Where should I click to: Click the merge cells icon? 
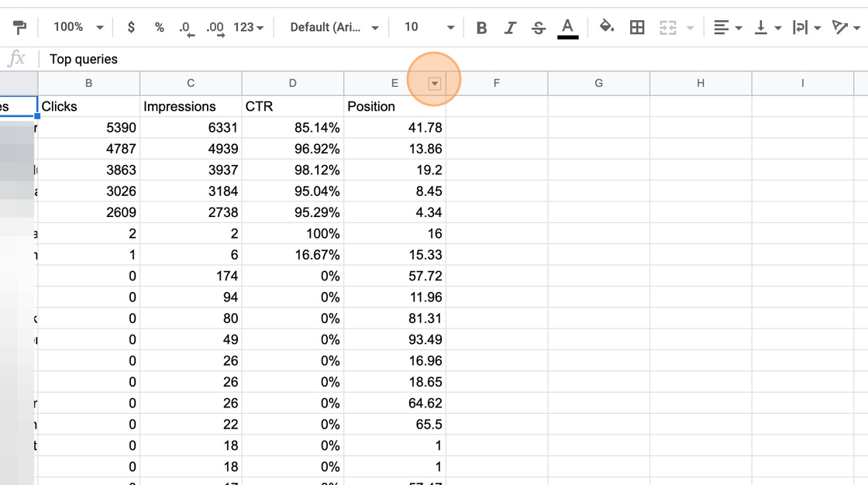point(668,27)
